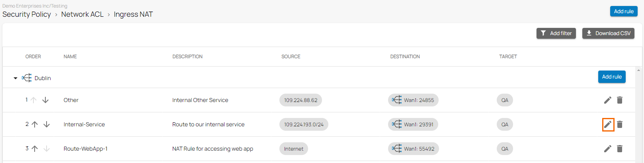Viewport: 644px width, 163px height.
Task: Move Internal-Service rule down one position
Action: [x=47, y=124]
